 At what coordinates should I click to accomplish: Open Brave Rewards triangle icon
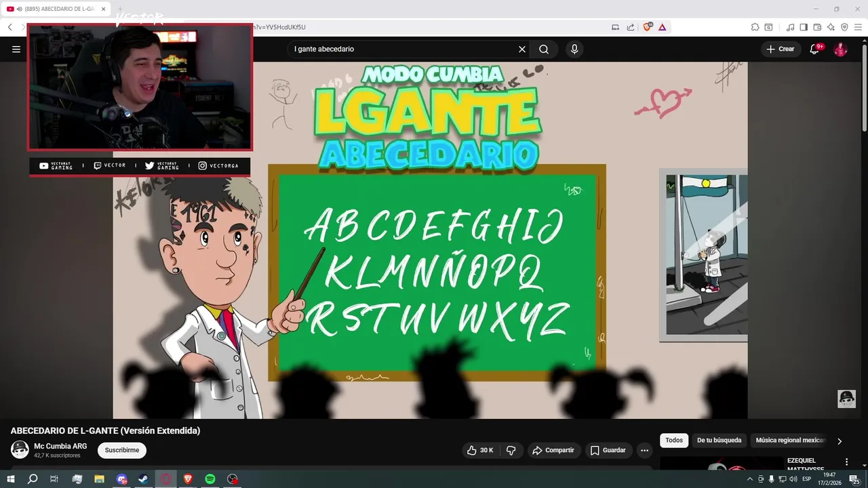click(663, 27)
